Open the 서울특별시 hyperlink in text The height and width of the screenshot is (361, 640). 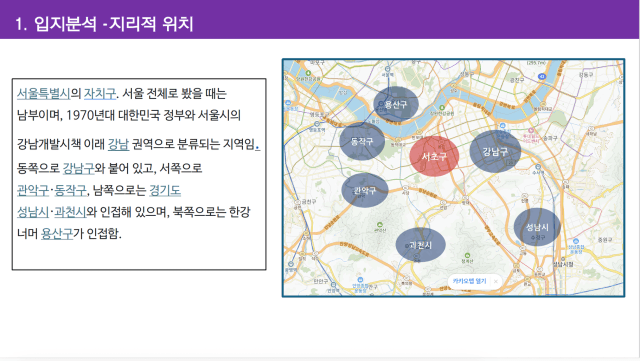43,94
